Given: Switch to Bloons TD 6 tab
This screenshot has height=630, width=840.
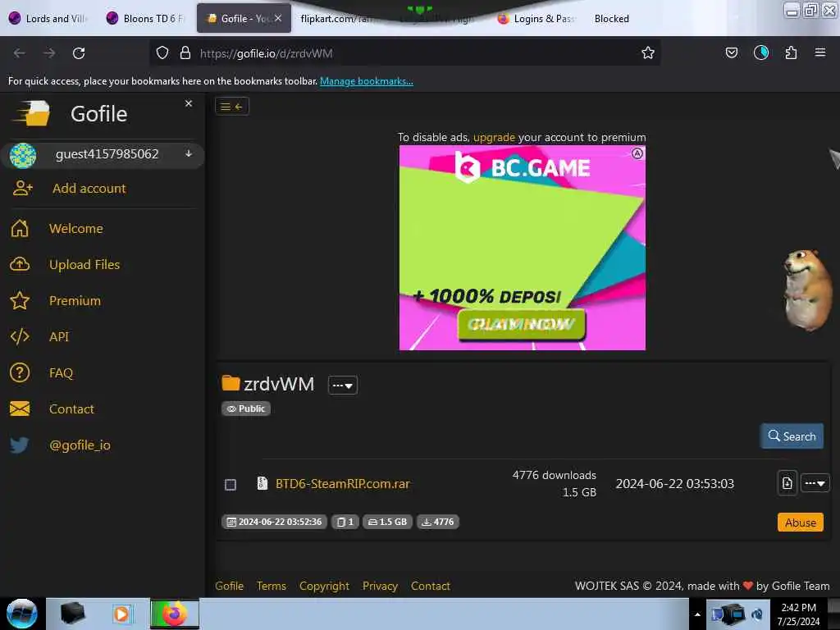Looking at the screenshot, I should pyautogui.click(x=146, y=19).
